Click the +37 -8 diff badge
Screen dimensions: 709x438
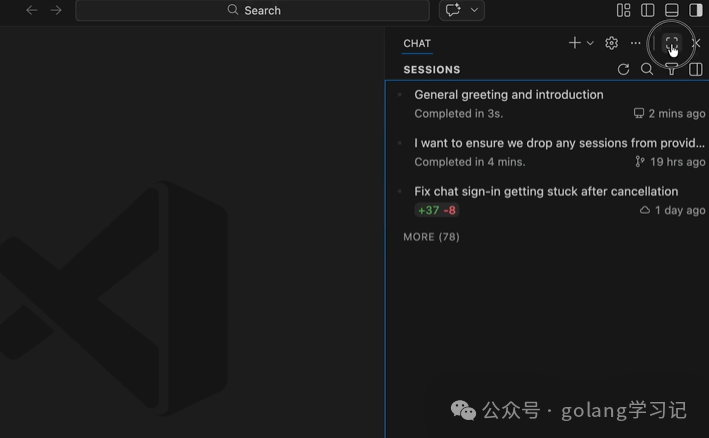click(x=437, y=210)
